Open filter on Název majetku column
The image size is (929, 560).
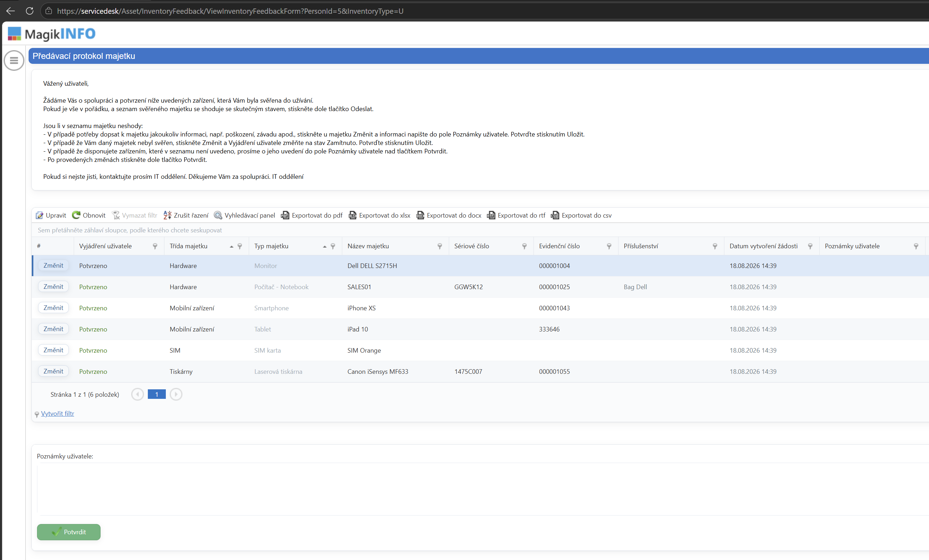(x=440, y=246)
